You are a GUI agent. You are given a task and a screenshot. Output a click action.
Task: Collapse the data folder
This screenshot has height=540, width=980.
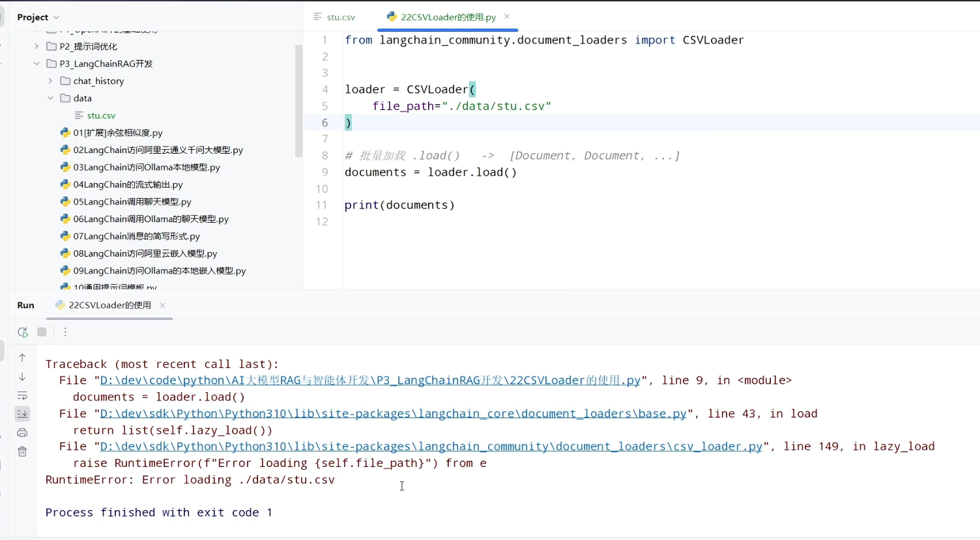(x=50, y=98)
